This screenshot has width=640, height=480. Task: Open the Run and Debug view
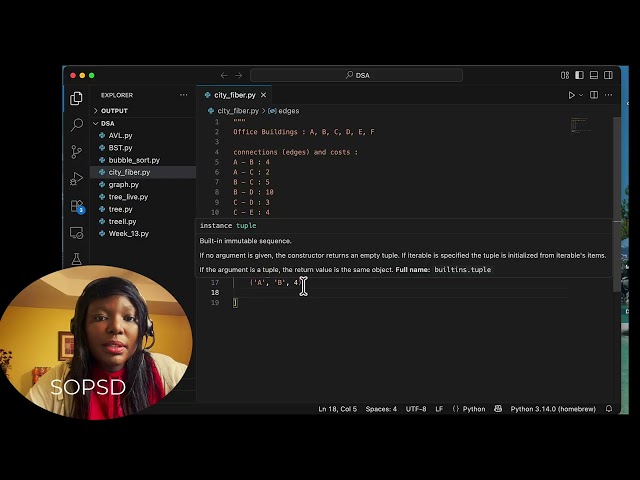click(77, 179)
